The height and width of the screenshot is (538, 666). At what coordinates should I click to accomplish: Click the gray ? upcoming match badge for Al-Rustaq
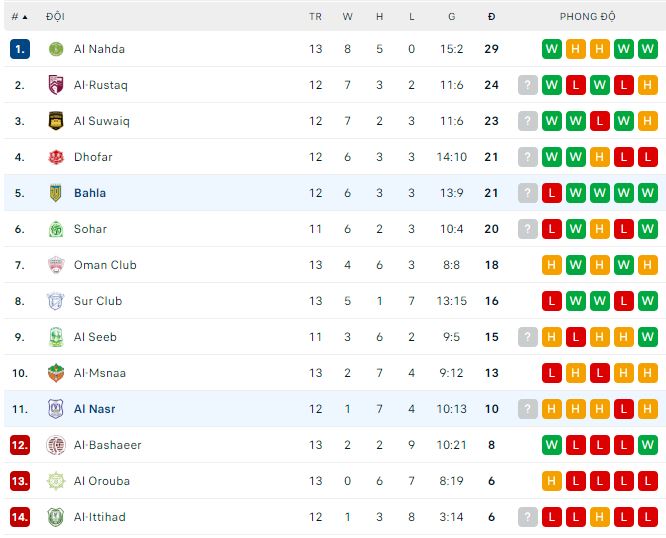pos(528,85)
